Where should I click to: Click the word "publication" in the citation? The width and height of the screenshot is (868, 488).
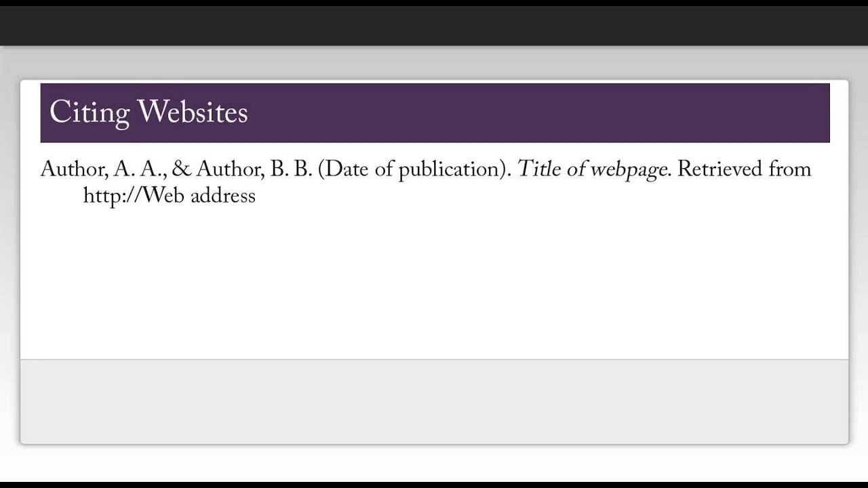click(x=451, y=169)
